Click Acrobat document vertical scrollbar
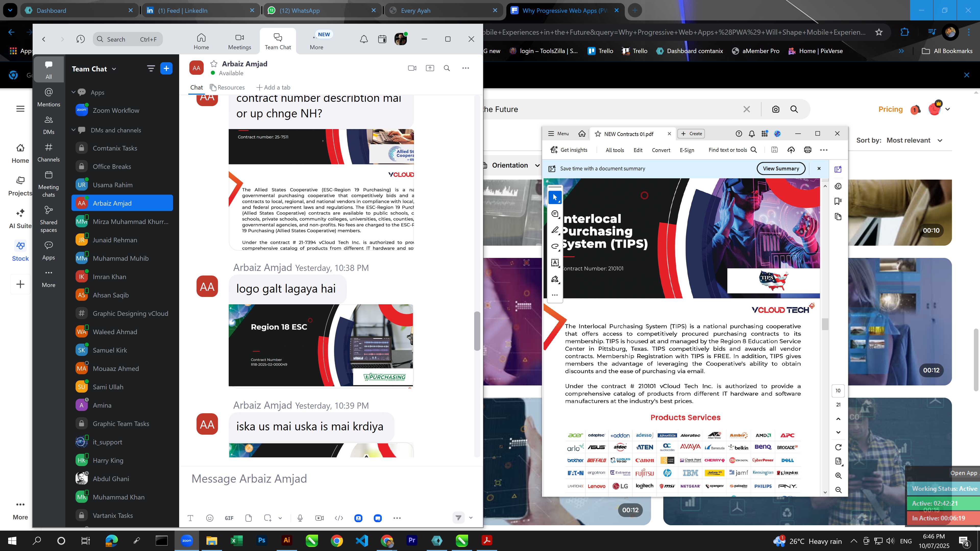This screenshot has width=980, height=551. [x=825, y=324]
